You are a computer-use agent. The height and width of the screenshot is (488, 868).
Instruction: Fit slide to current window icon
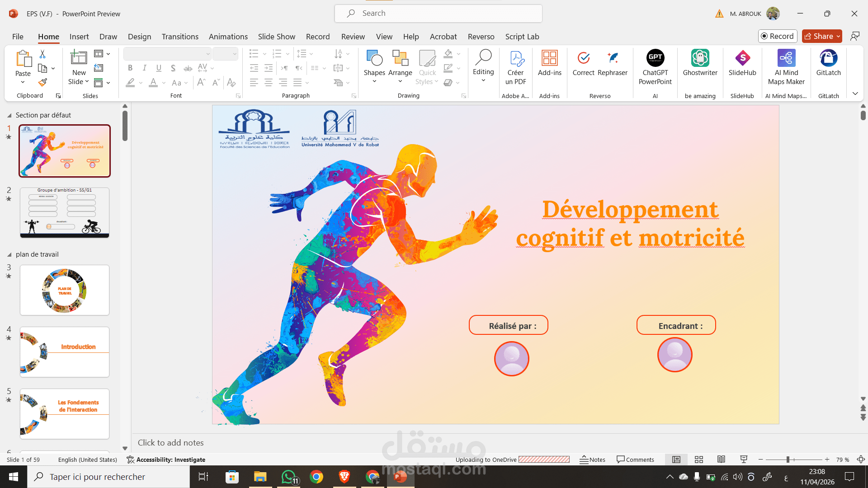pos(861,460)
